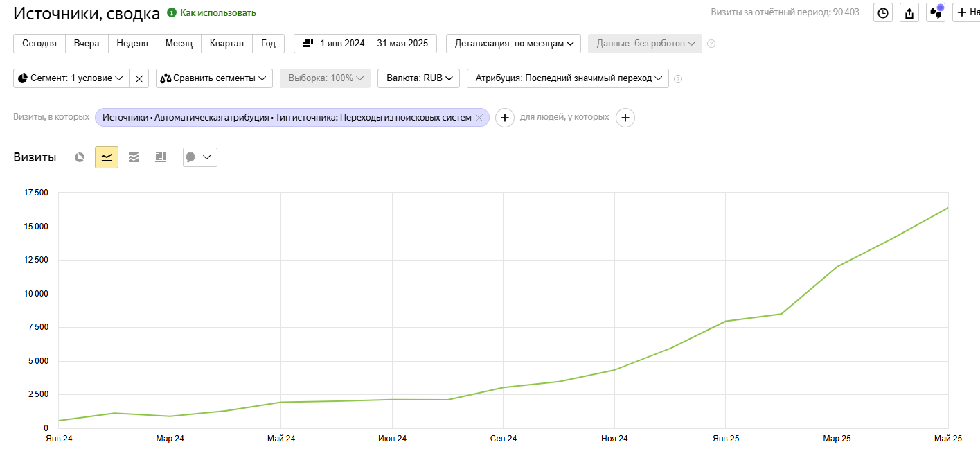Select the Квартал period tab

click(x=226, y=44)
